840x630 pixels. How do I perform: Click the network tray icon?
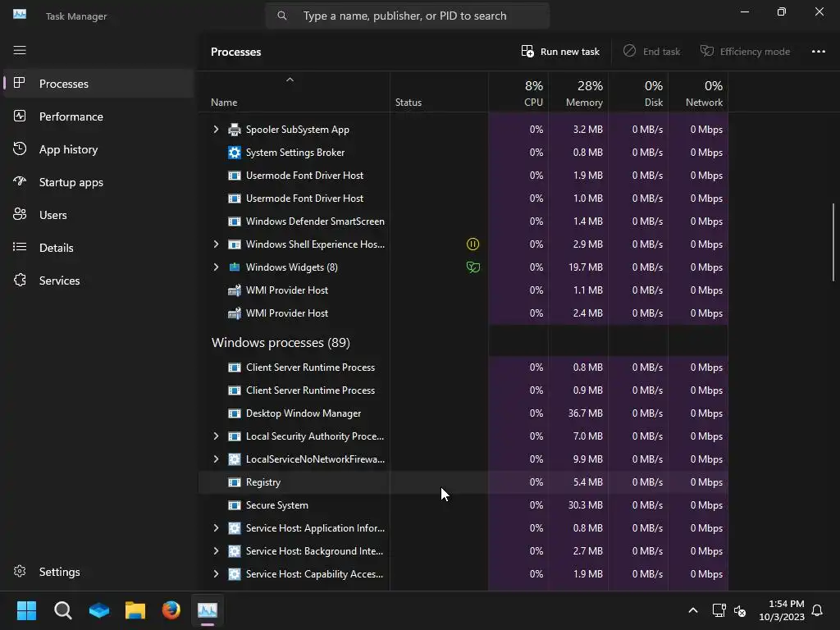(719, 610)
